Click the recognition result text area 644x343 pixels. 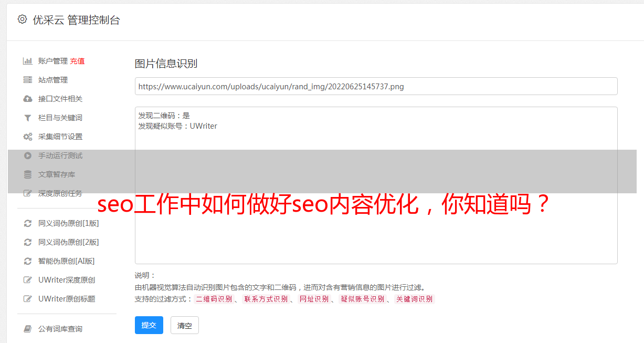(376, 185)
